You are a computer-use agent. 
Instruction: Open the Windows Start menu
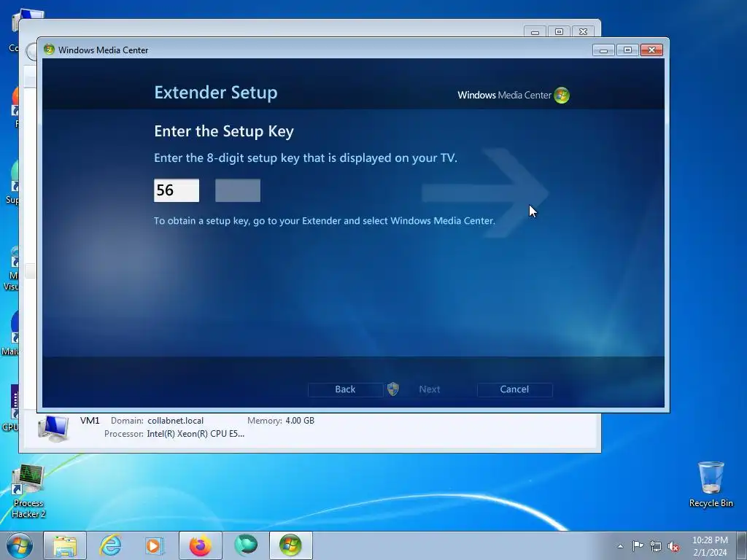pos(20,545)
